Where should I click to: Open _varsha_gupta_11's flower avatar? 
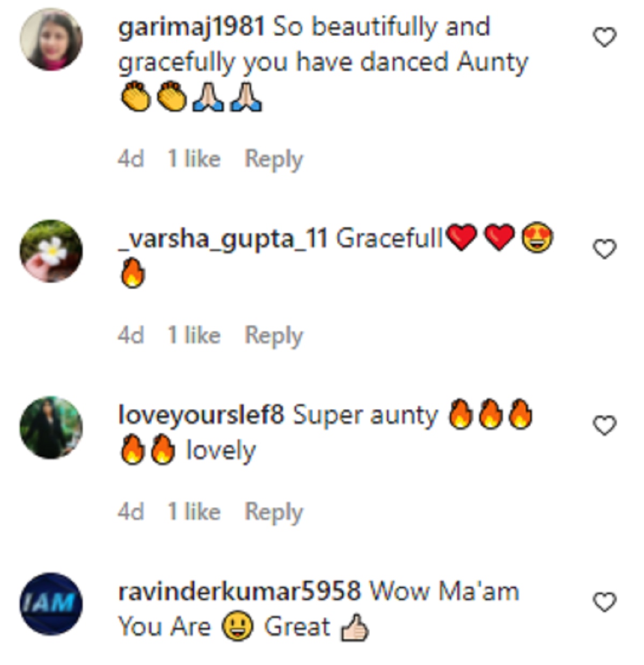point(51,251)
